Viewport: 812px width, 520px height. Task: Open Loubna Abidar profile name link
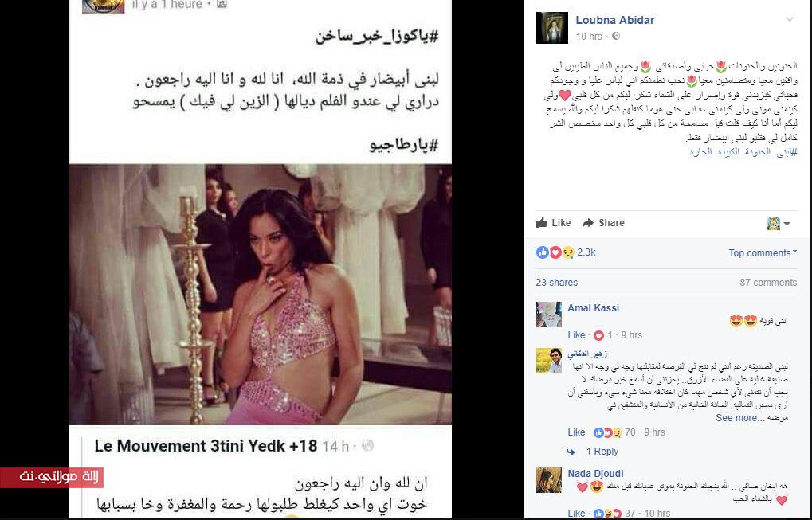(614, 20)
